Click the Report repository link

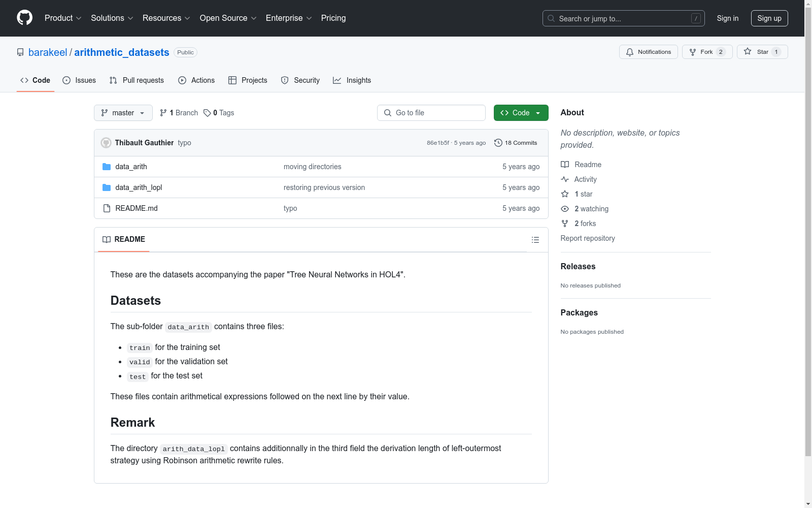[588, 238]
